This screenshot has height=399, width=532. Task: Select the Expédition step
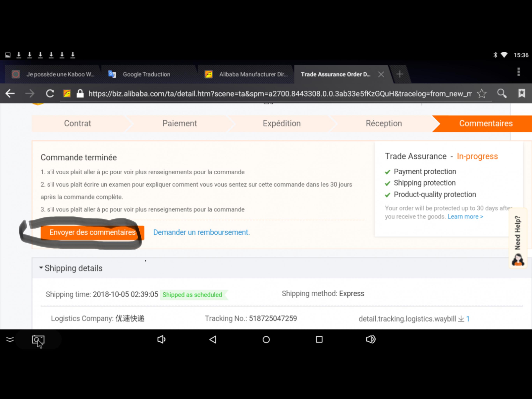282,124
